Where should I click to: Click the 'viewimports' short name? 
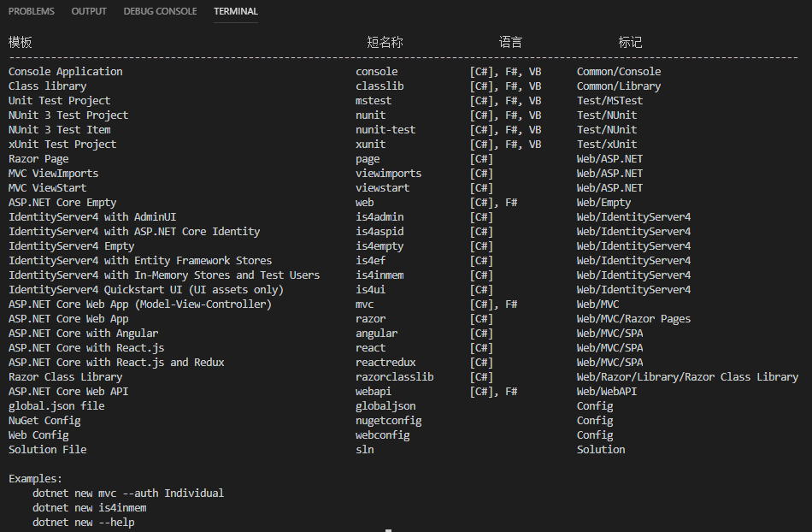[388, 173]
